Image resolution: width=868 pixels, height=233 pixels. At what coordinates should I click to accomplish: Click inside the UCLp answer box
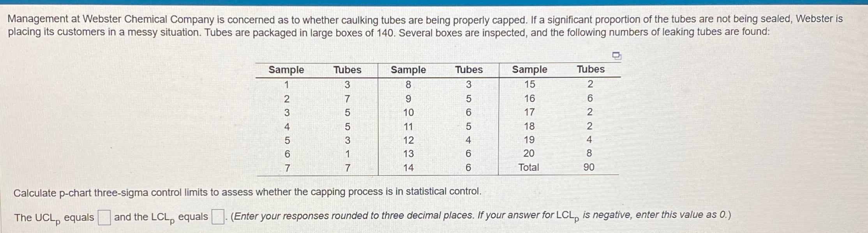point(104,217)
